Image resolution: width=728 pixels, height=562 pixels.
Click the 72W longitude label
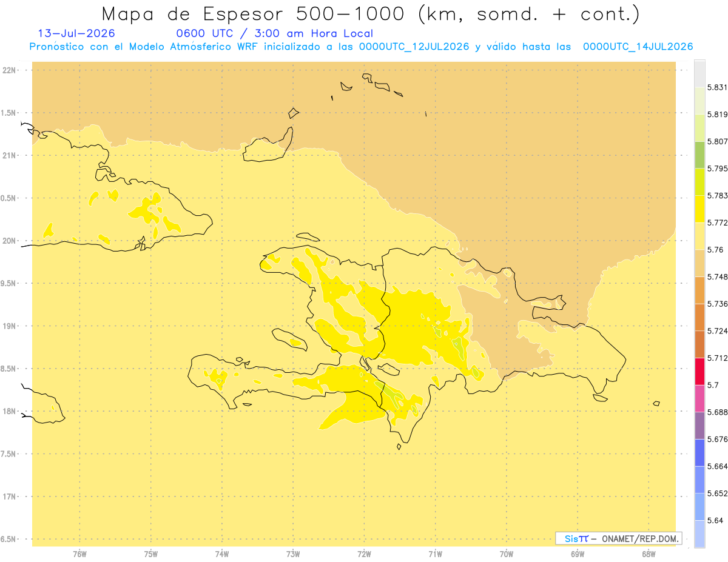[364, 554]
